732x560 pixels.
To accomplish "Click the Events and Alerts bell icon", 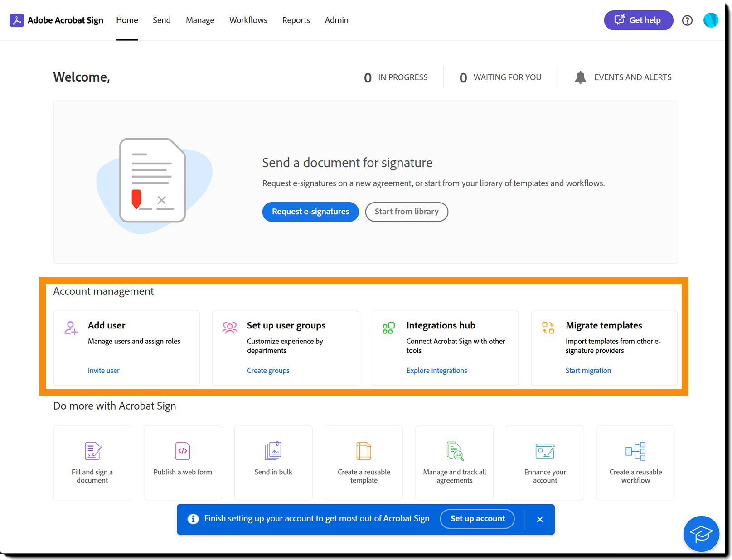I will pos(580,77).
